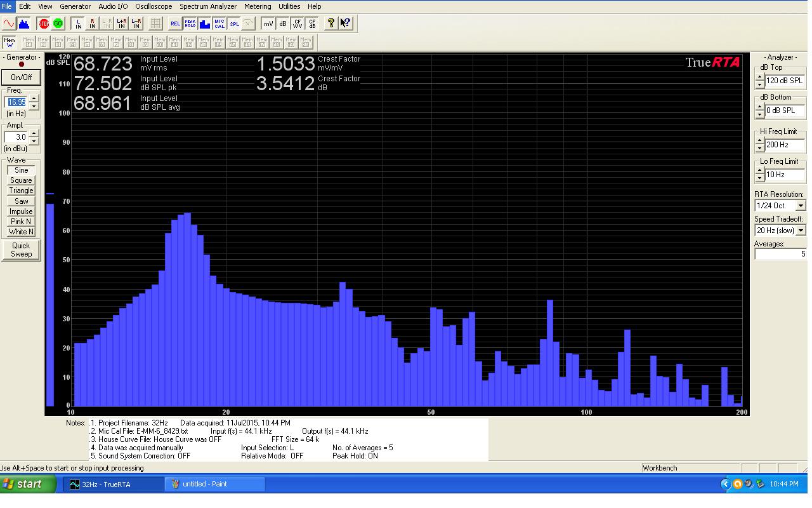Click the Quick Sweep button
This screenshot has height=508, width=812.
[x=21, y=250]
